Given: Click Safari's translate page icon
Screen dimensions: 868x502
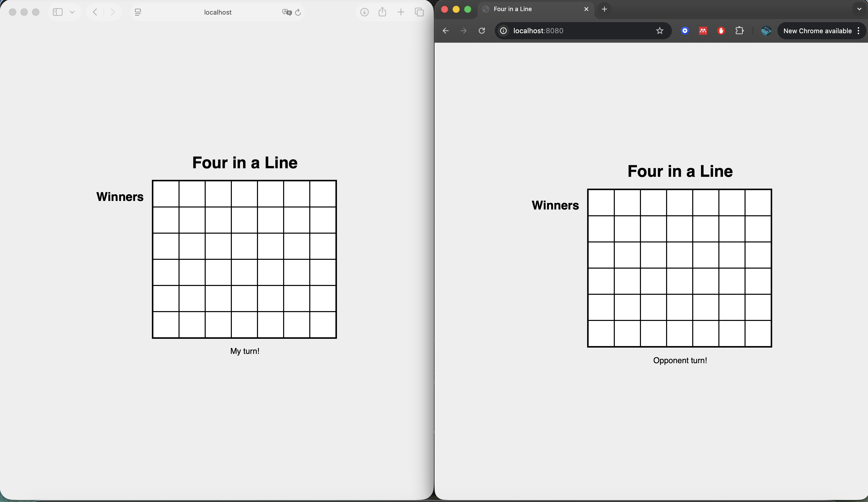Looking at the screenshot, I should tap(287, 12).
